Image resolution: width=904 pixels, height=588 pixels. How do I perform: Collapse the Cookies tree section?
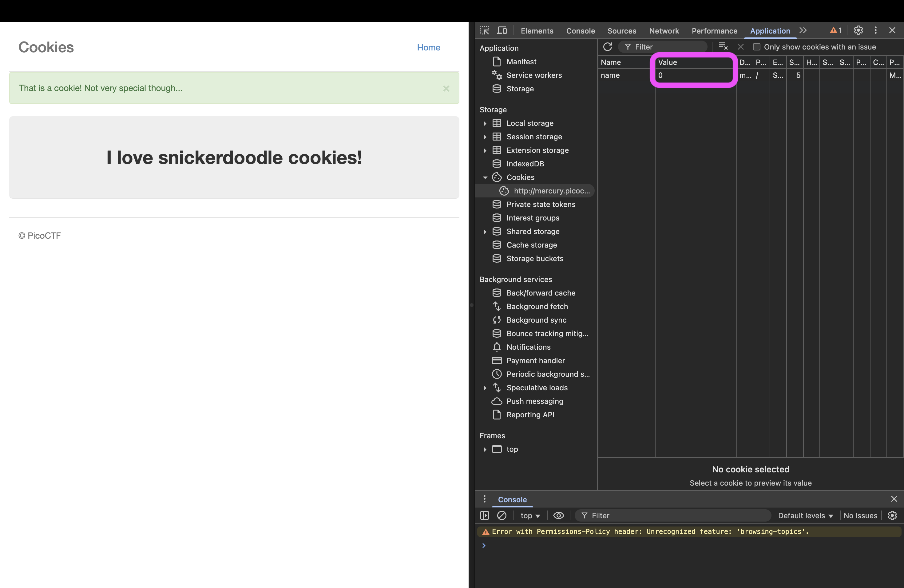coord(485,177)
